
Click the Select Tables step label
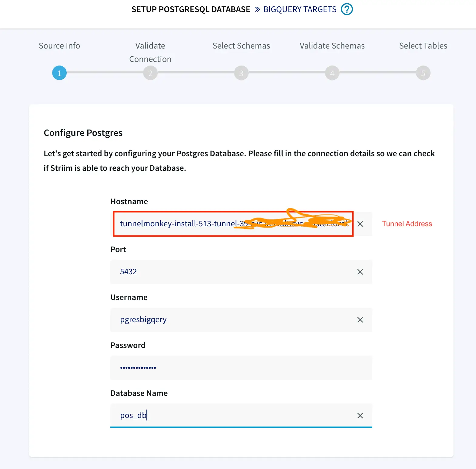click(x=423, y=46)
